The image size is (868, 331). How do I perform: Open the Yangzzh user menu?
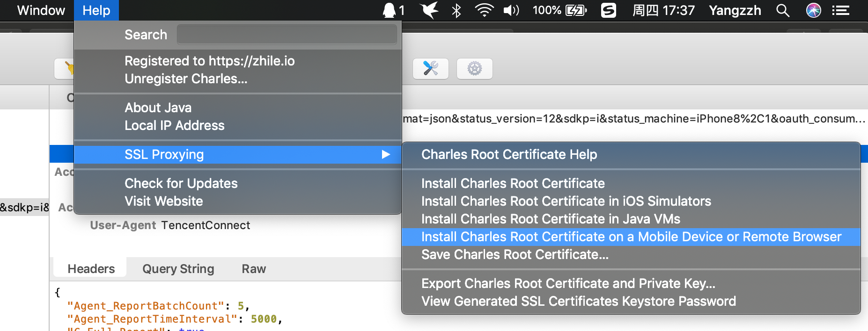pos(735,10)
